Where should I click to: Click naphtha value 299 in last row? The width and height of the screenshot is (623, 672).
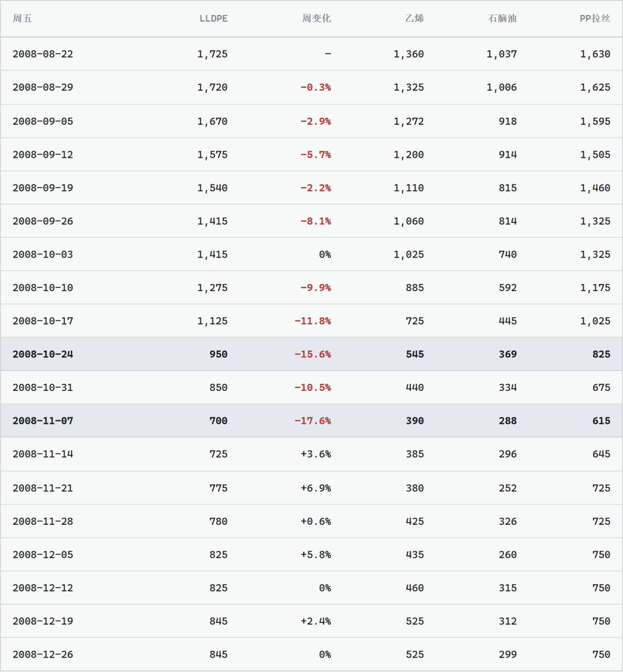(x=508, y=655)
